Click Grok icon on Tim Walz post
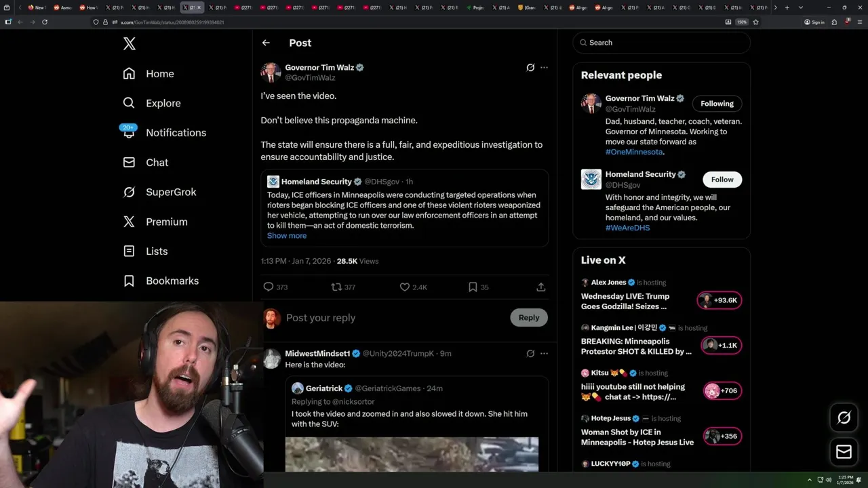Image resolution: width=868 pixels, height=488 pixels. click(x=530, y=68)
